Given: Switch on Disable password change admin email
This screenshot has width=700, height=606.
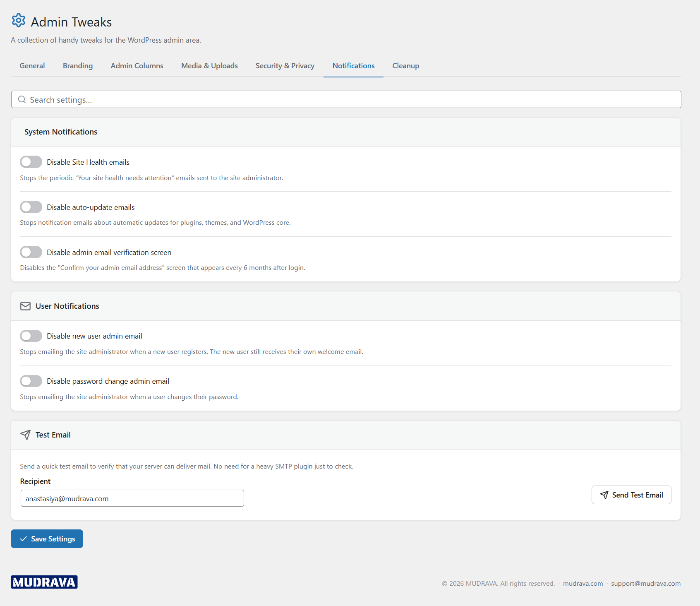Looking at the screenshot, I should point(31,381).
